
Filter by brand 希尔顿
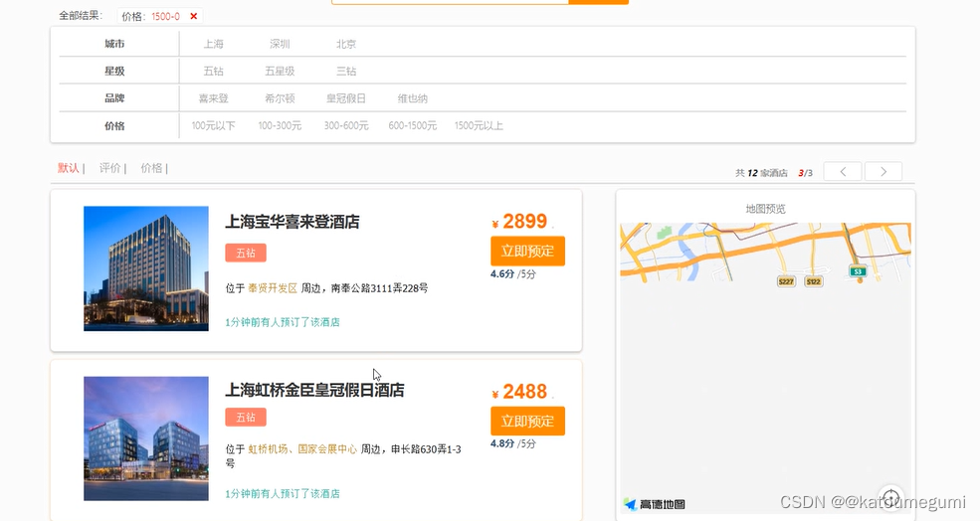coord(280,98)
